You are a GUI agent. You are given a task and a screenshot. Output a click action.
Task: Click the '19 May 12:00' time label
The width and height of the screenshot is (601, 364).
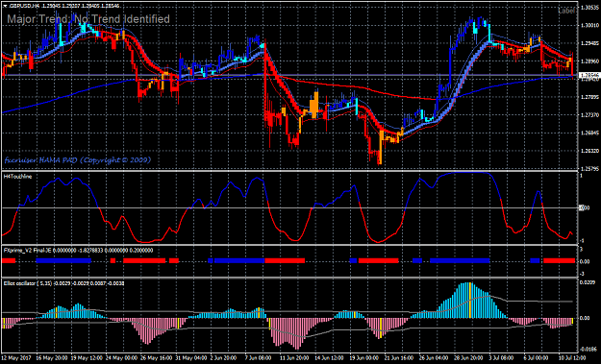[87, 358]
